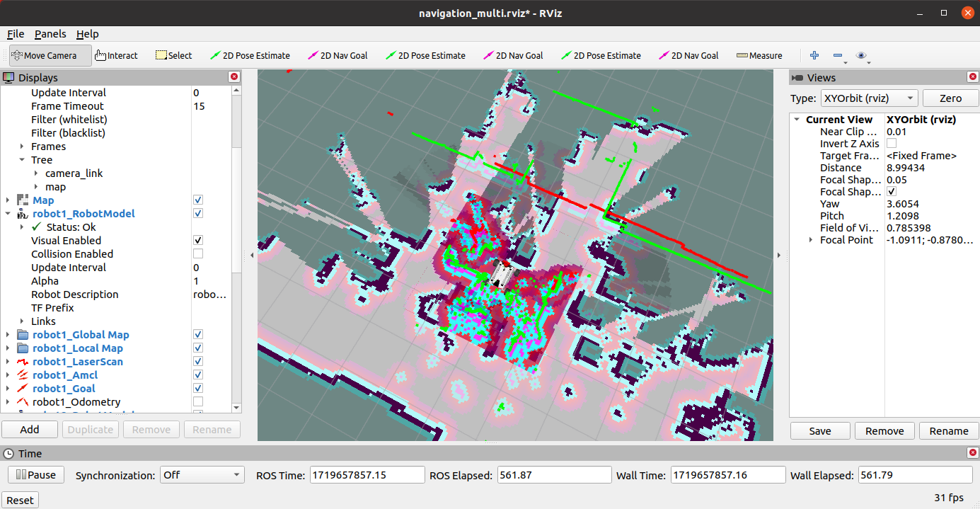Click the Views panel camera icon
The height and width of the screenshot is (509, 980).
point(798,77)
